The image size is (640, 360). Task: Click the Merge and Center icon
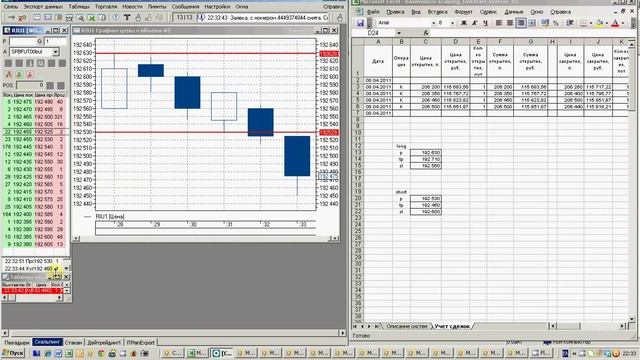point(532,23)
